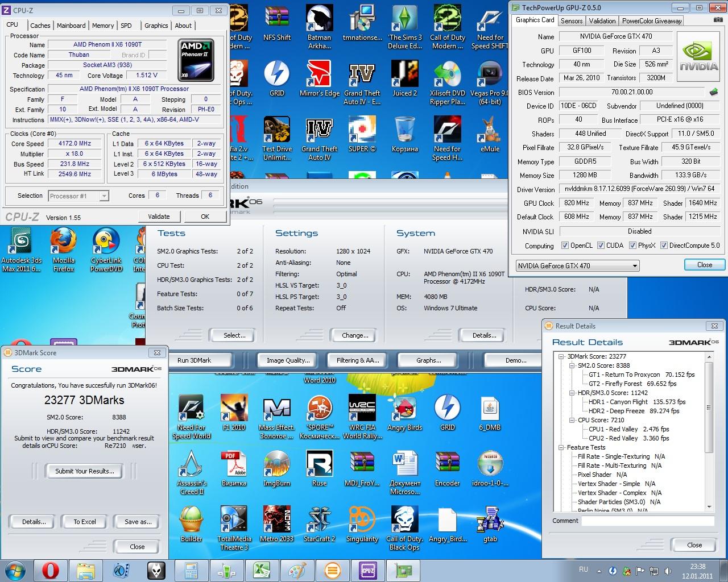Switch to Mainboard tab in CPU-Z
The width and height of the screenshot is (728, 582).
pyautogui.click(x=71, y=26)
